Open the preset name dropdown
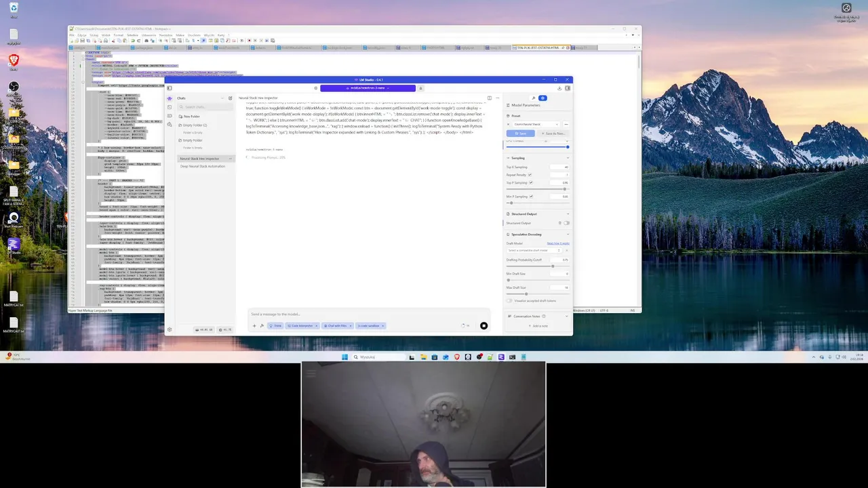Image resolution: width=868 pixels, height=488 pixels. (x=536, y=124)
